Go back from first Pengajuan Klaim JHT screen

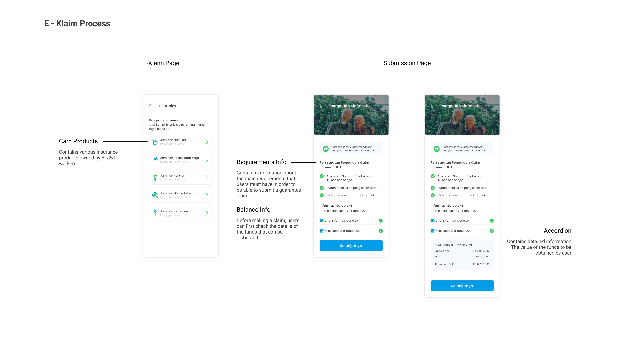point(323,106)
